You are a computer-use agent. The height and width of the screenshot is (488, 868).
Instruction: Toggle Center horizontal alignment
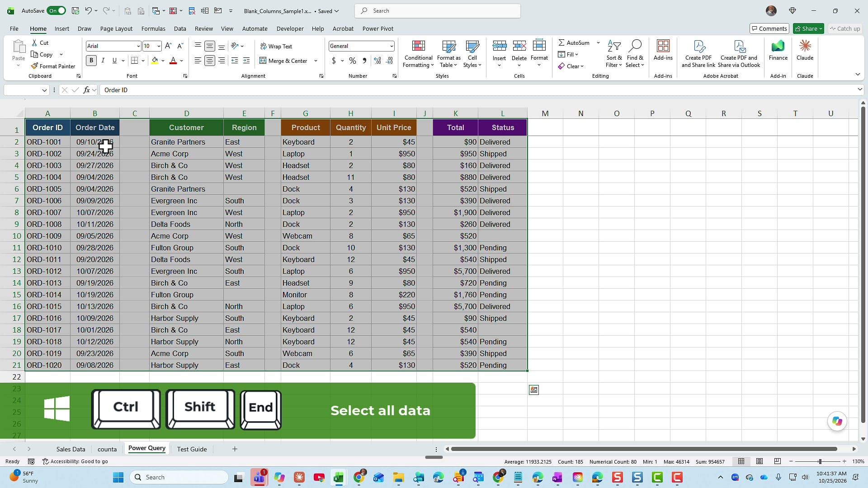209,61
